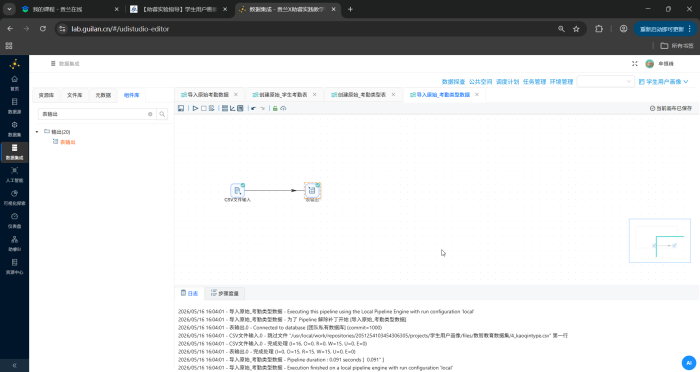Viewport: 700px width, 372px height.
Task: Open 可视化探索 in the left sidebar
Action: point(14,197)
